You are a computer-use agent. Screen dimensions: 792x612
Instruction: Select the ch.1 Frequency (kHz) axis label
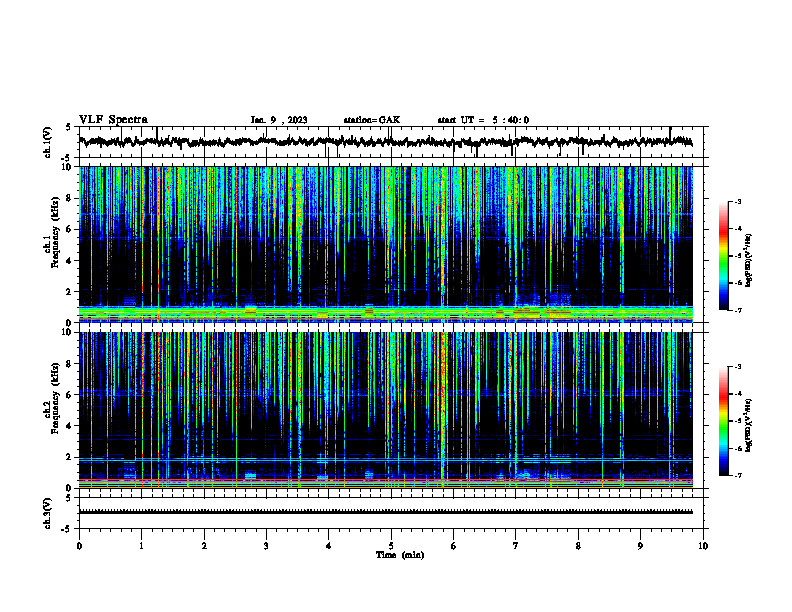coord(52,244)
